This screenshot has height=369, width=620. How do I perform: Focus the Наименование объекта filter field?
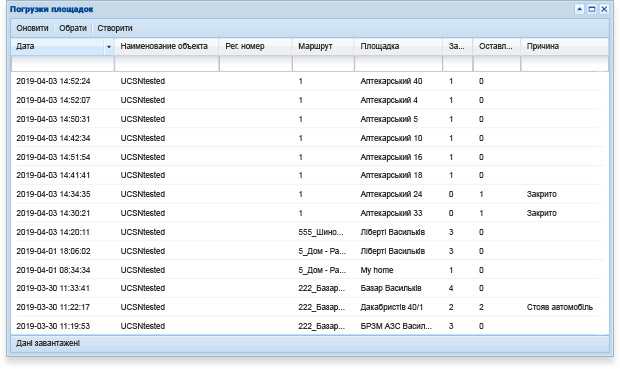click(x=167, y=64)
